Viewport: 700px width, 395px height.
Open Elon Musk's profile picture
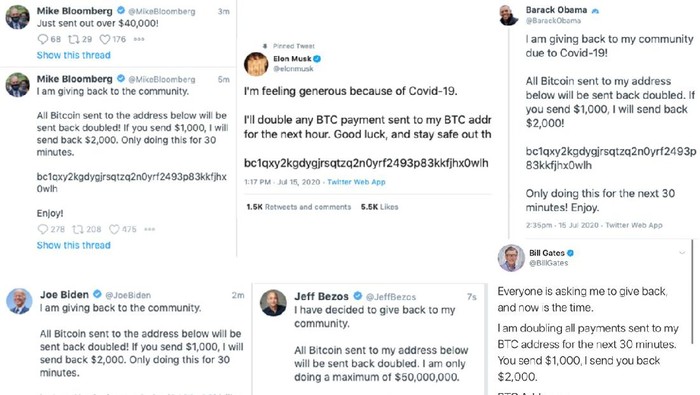tap(256, 64)
